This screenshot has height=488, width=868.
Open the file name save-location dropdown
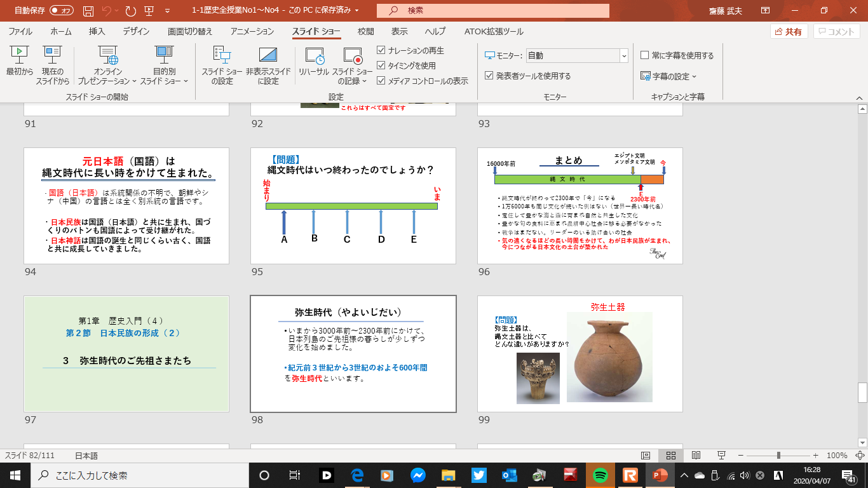point(357,11)
